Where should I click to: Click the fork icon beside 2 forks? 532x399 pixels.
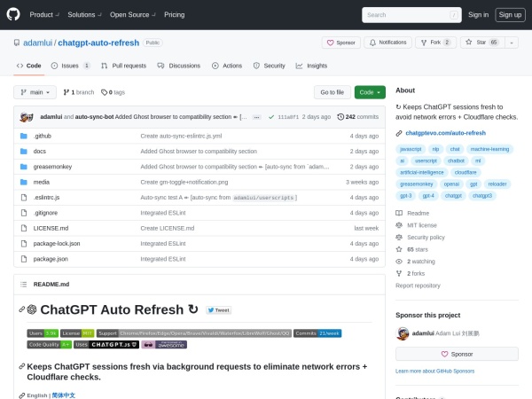click(399, 273)
